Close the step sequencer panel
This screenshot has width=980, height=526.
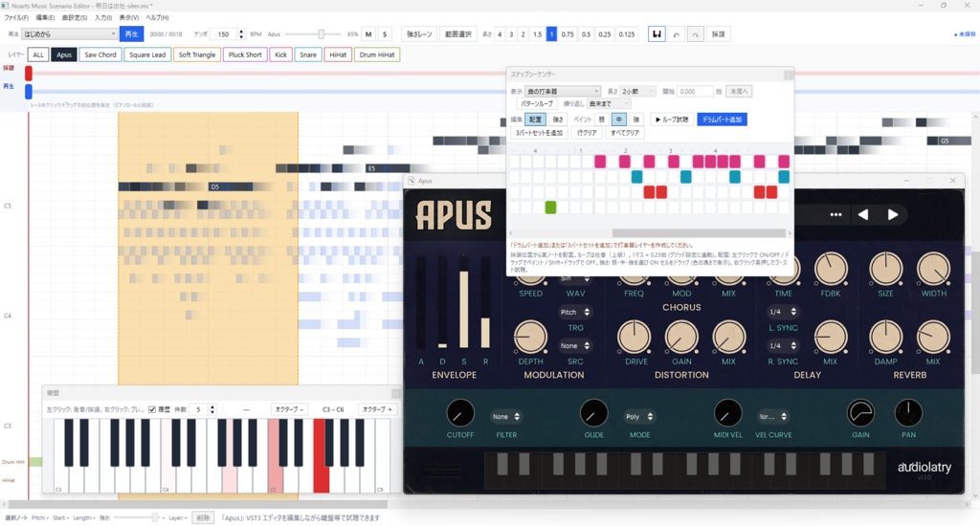coord(789,75)
